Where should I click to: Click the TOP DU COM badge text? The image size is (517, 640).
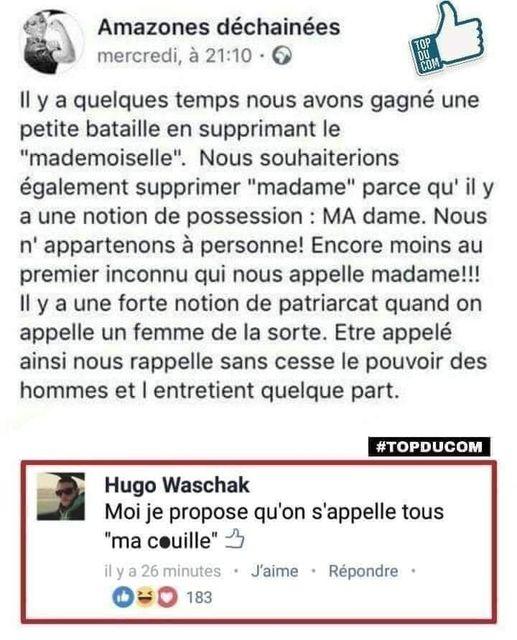pos(424,57)
